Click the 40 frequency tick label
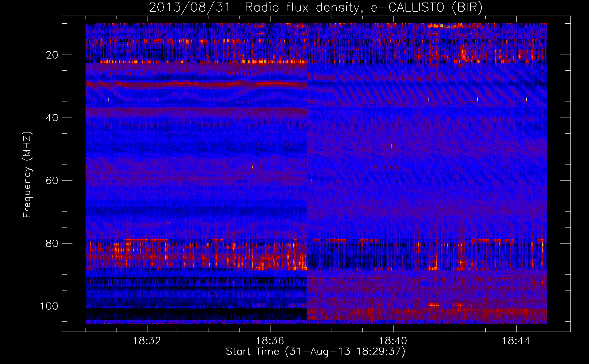Screen dimensions: 589x364 tap(52, 118)
